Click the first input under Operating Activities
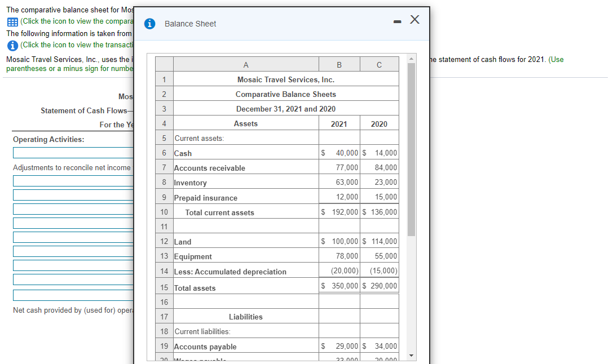Image resolution: width=609 pixels, height=364 pixels. pyautogui.click(x=73, y=153)
